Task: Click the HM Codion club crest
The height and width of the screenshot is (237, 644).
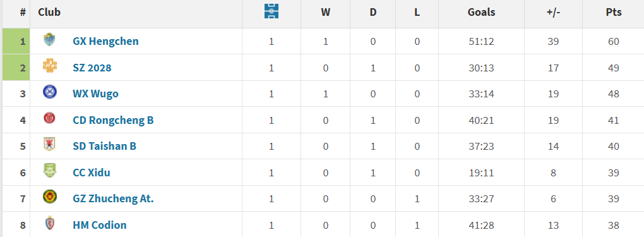Action: pos(50,223)
